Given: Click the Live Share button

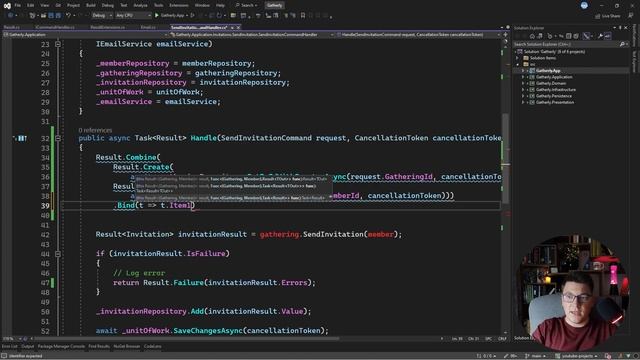Looking at the screenshot, I should pyautogui.click(x=607, y=16).
